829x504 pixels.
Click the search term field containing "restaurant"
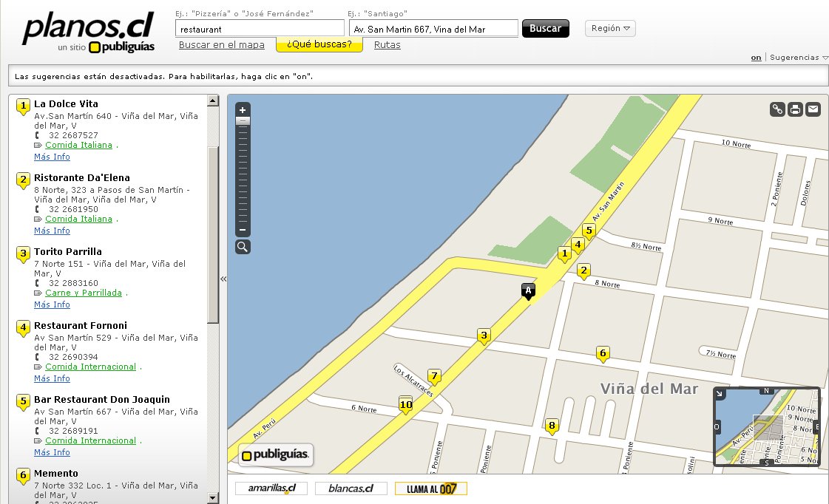[x=260, y=29]
